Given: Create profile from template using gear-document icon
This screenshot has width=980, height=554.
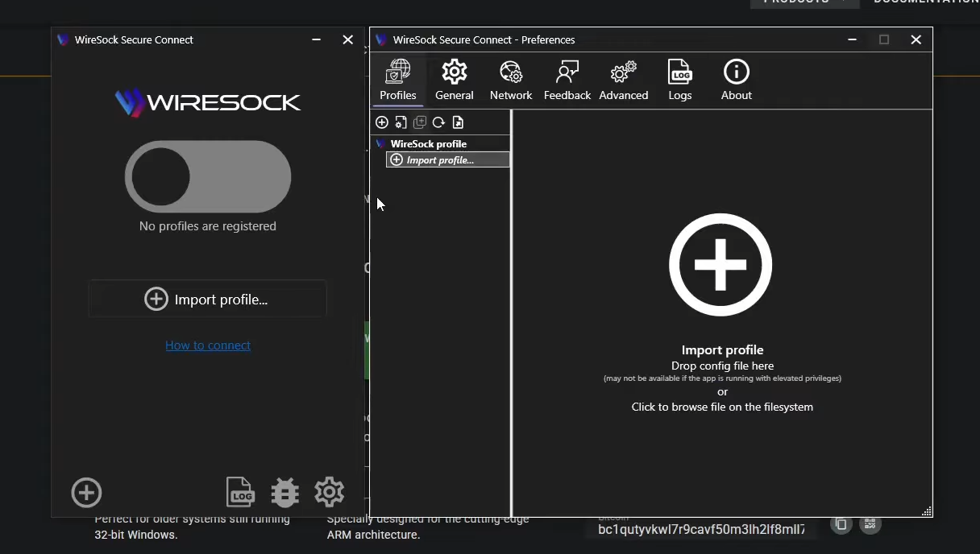Looking at the screenshot, I should (x=401, y=122).
